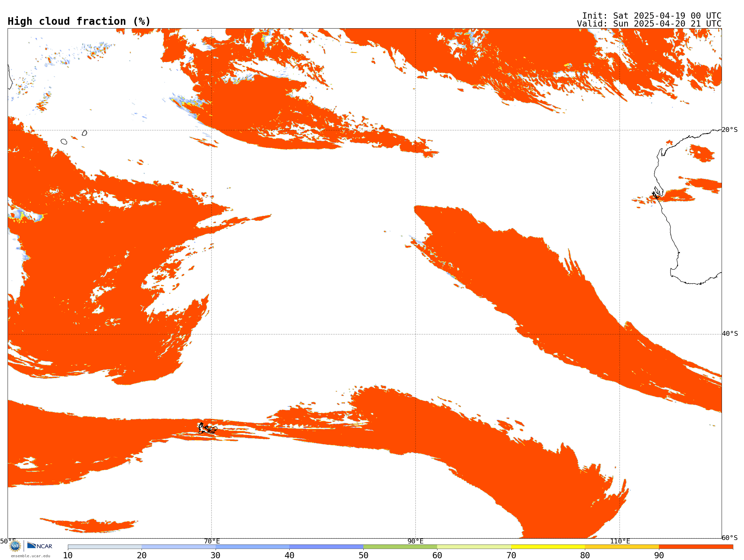Pick the 40-50 periwinkle colorbar segment

326,547
